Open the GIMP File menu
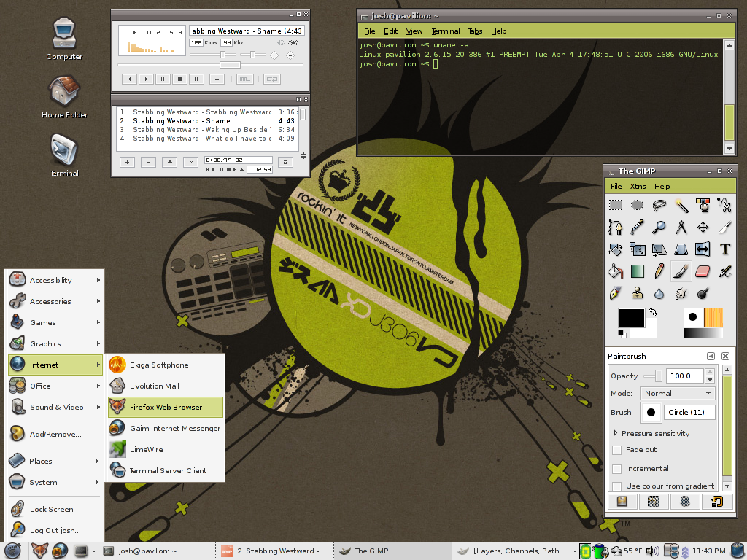Image resolution: width=747 pixels, height=560 pixels. tap(616, 186)
